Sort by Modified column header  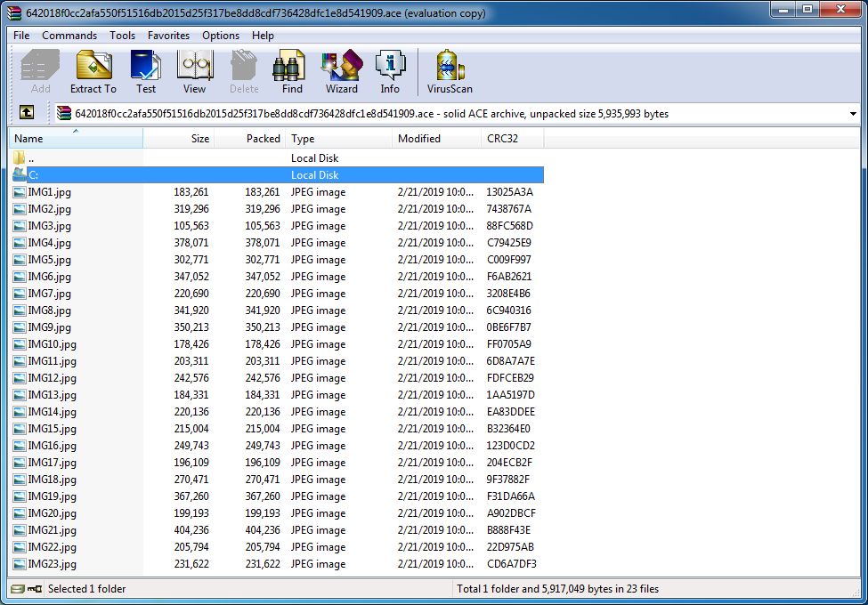[x=437, y=138]
